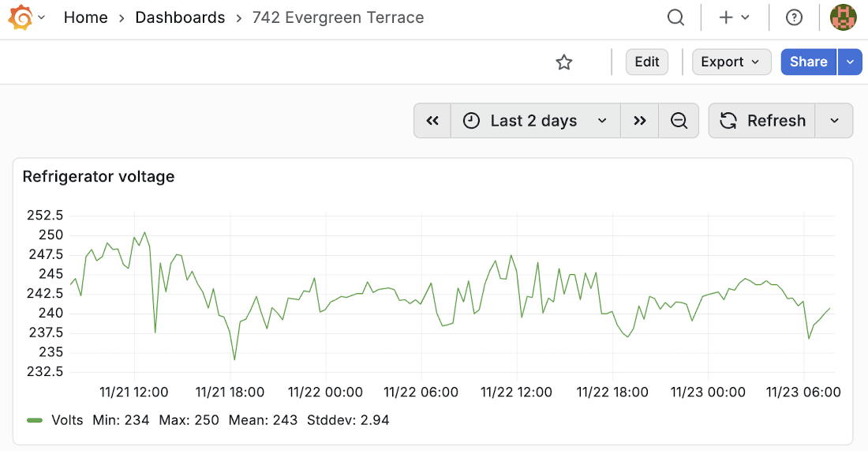Click the 742 Evergreen Terrace breadcrumb
868x451 pixels.
(338, 17)
